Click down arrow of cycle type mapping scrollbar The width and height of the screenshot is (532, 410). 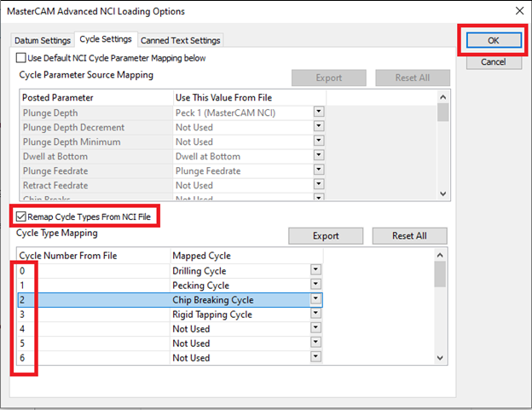(440, 358)
